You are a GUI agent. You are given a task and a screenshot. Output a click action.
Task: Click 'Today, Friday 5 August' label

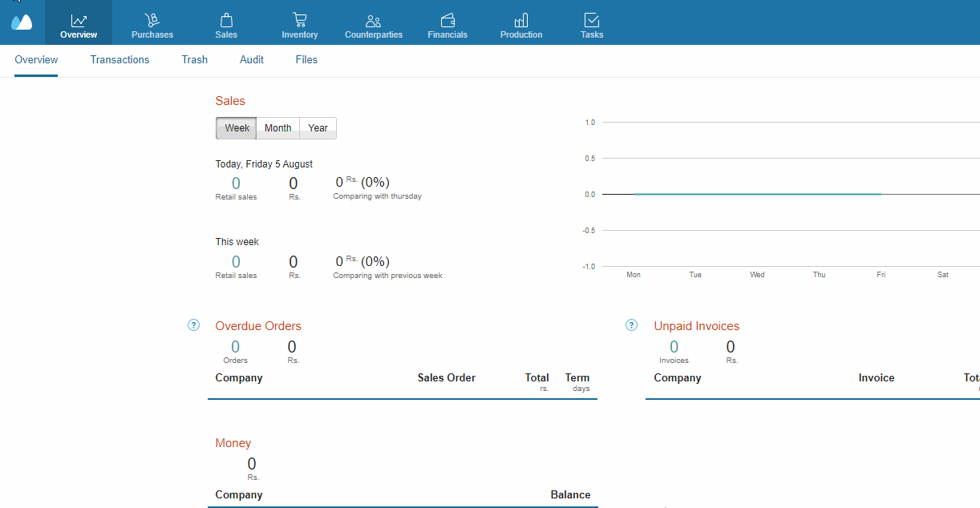pos(264,164)
